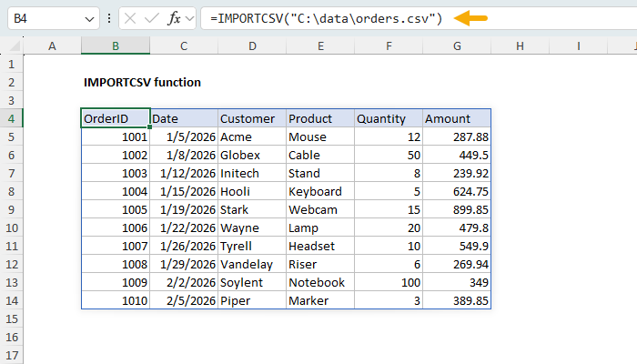Click the Product header cell

pos(320,118)
